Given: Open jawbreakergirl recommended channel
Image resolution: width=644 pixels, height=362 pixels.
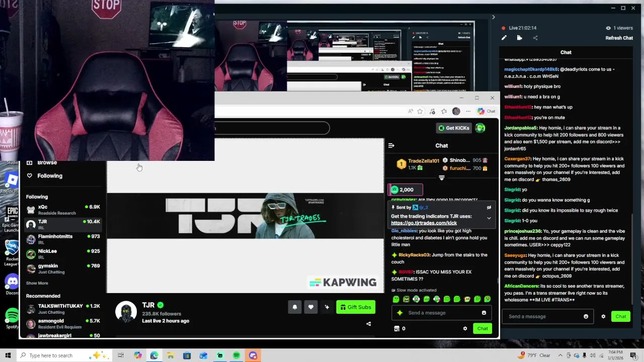Looking at the screenshot, I should (x=63, y=335).
